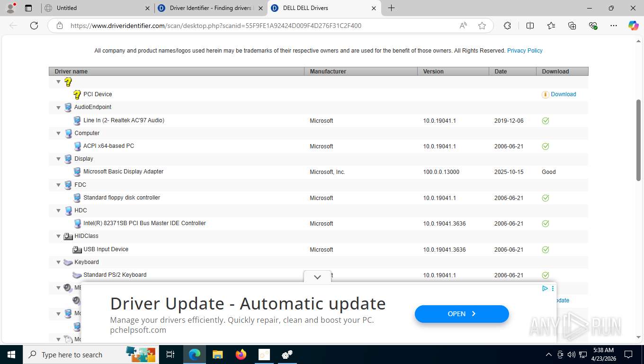Click the FDC category icon
Viewport: 644px width, 364px height.
tap(68, 185)
